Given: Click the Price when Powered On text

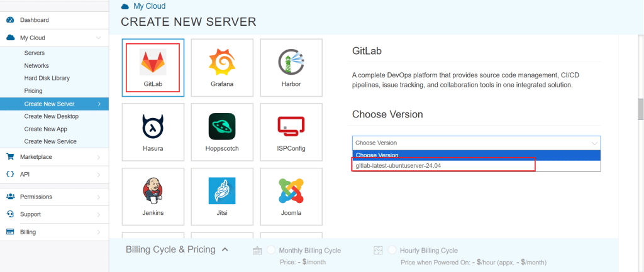Looking at the screenshot, I should (x=474, y=262).
